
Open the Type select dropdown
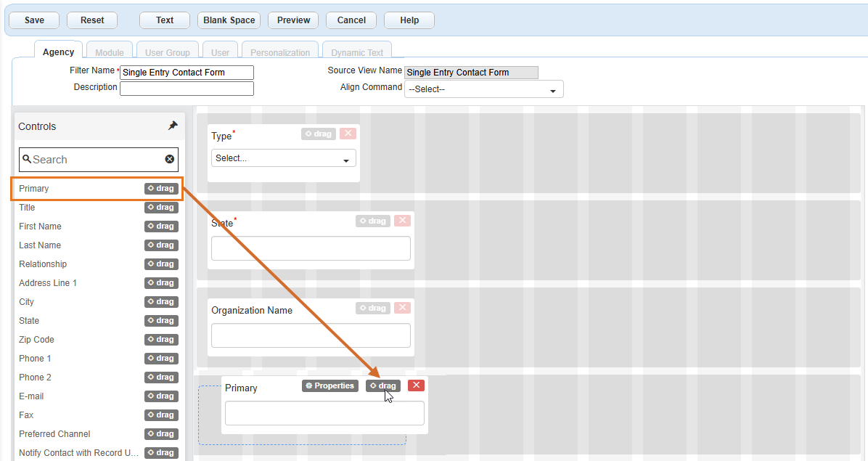click(x=283, y=158)
